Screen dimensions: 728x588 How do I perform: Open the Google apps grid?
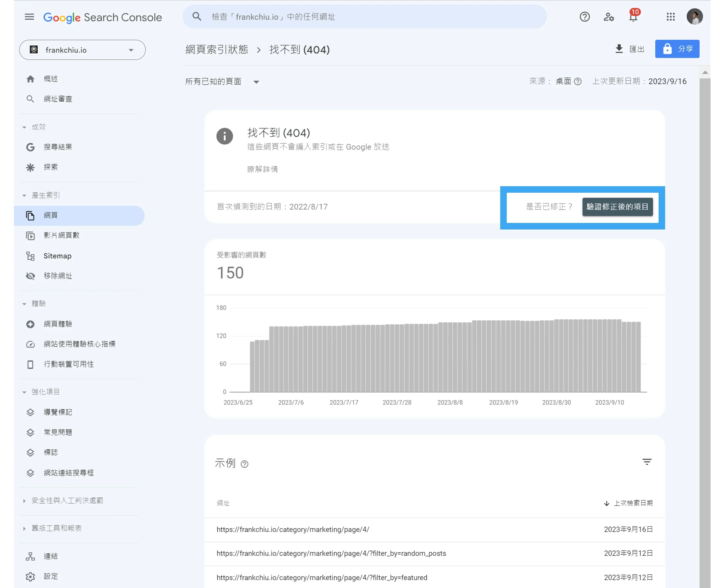coord(670,17)
